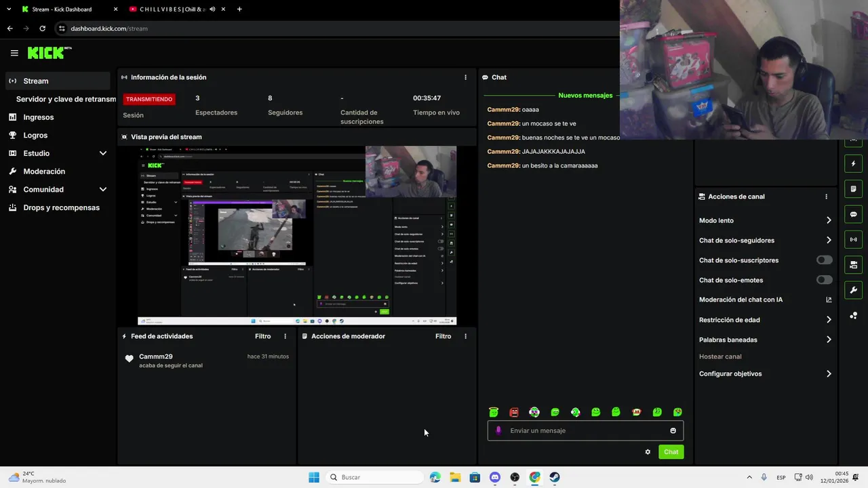Viewport: 868px width, 488px height.
Task: Click Hostear canal
Action: pyautogui.click(x=720, y=357)
